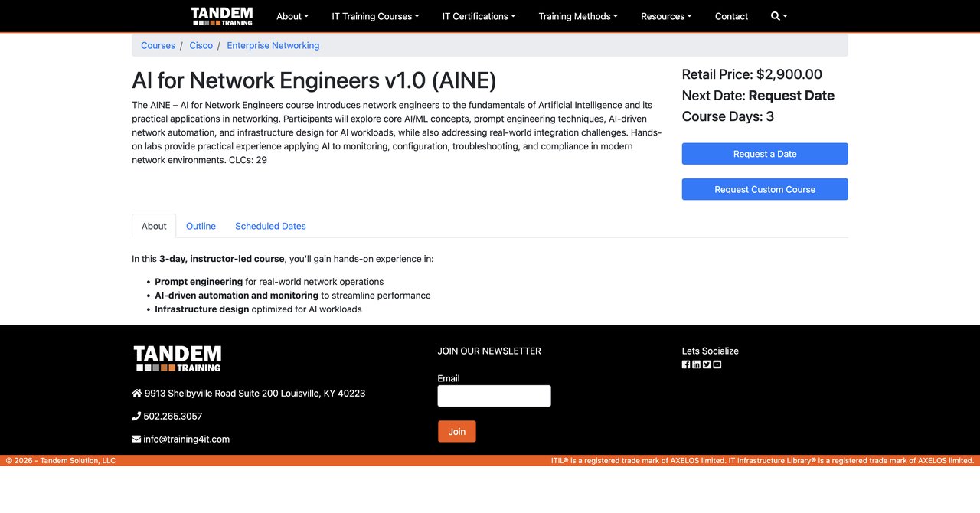Click the home address icon in footer
This screenshot has width=980, height=513.
[x=136, y=393]
